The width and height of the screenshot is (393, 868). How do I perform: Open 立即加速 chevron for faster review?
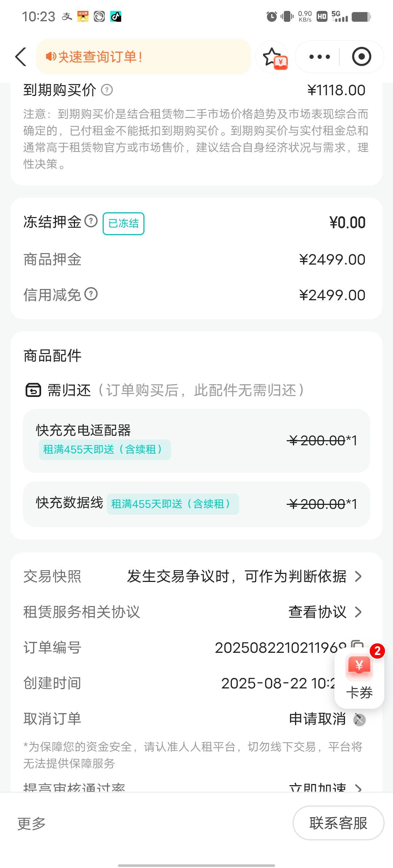(x=358, y=788)
